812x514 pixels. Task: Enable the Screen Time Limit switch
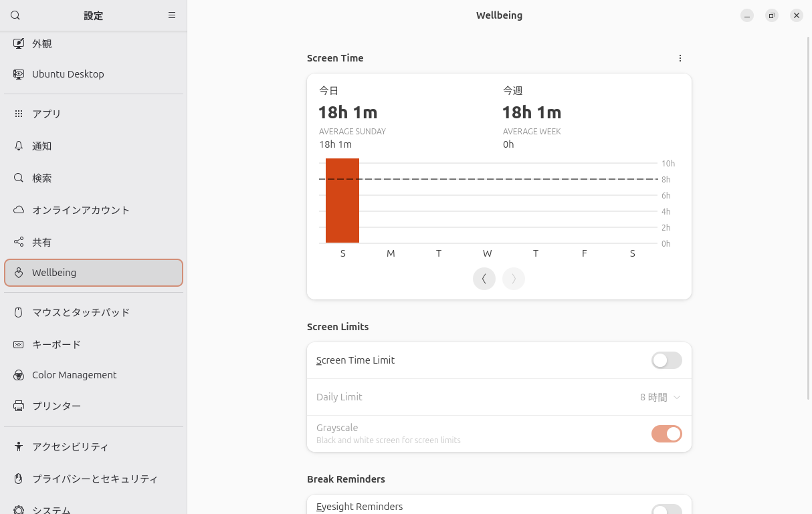[x=667, y=360]
